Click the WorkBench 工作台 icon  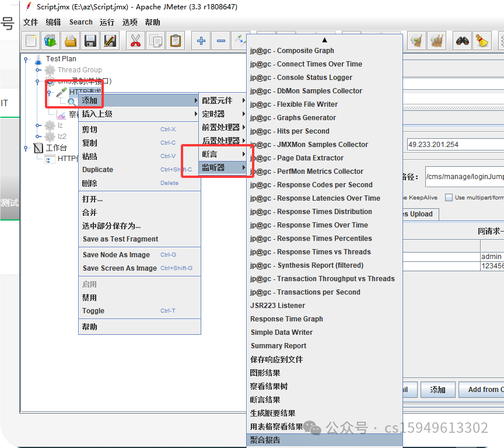[x=38, y=148]
